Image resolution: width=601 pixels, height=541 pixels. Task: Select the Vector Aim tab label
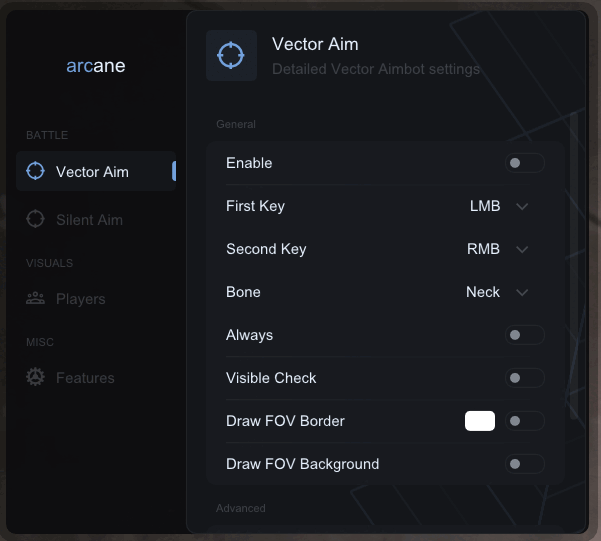[x=92, y=172]
